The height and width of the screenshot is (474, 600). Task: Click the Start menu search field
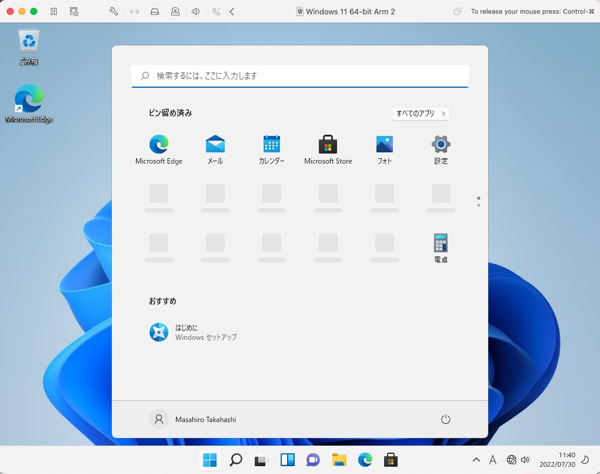(300, 76)
